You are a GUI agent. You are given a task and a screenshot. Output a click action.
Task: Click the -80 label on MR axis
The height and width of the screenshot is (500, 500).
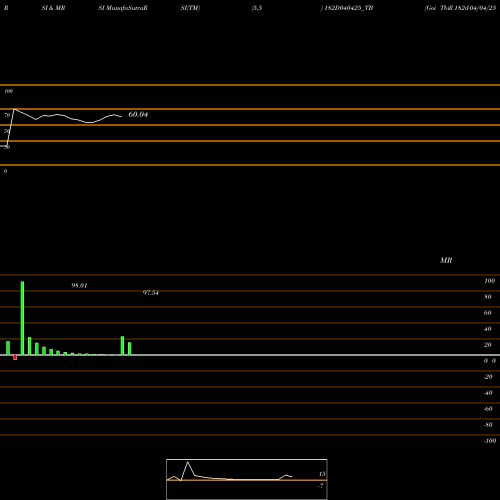coord(488,425)
